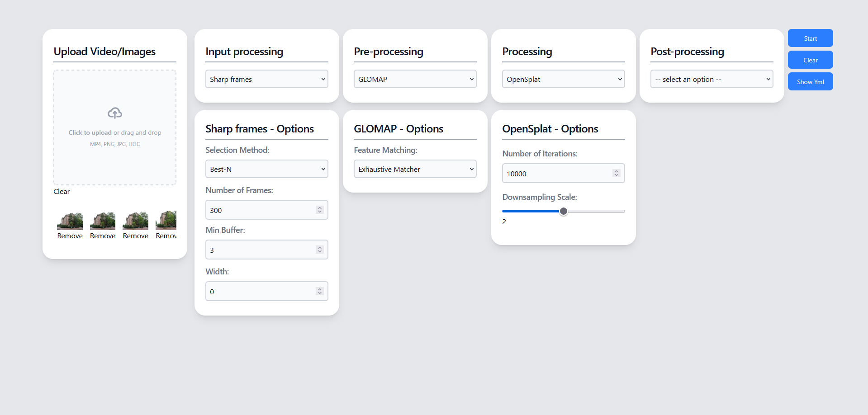Click the cloud upload icon
The height and width of the screenshot is (415, 868).
(x=115, y=113)
